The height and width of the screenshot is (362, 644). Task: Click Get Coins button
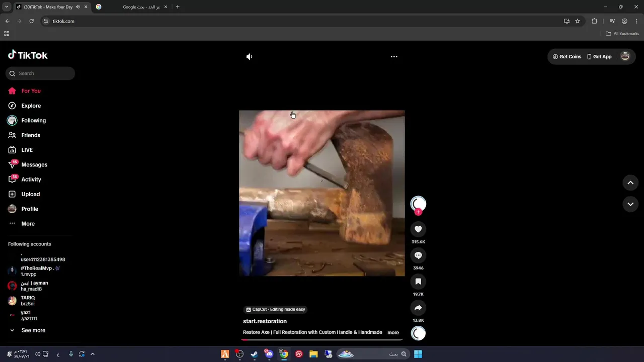(x=567, y=57)
